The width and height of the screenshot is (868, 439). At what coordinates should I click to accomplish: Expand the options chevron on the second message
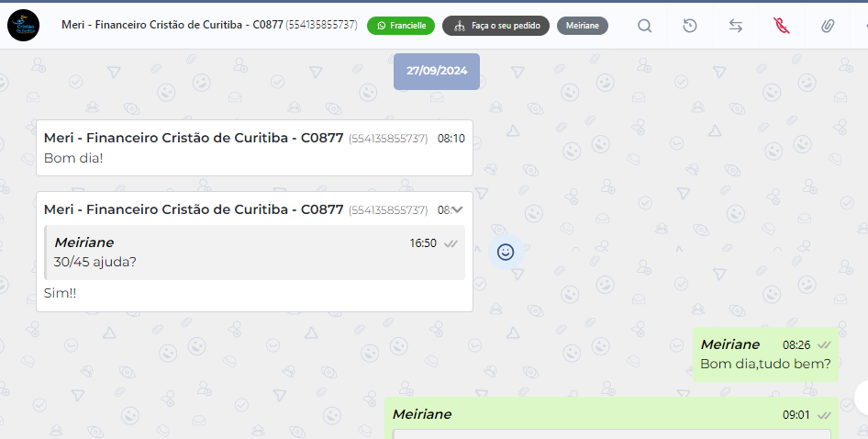[457, 209]
